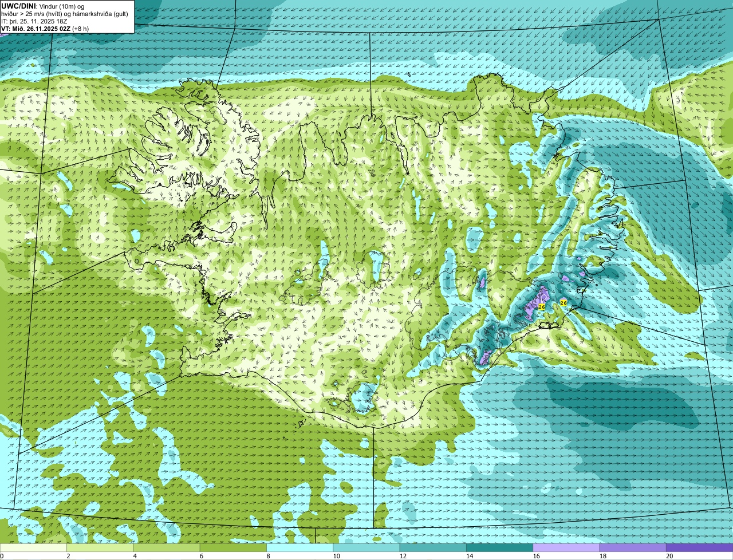Image resolution: width=733 pixels, height=560 pixels.
Task: Click the 'IT: þri. 25. 11. 2025 18Z' line
Action: [x=34, y=21]
